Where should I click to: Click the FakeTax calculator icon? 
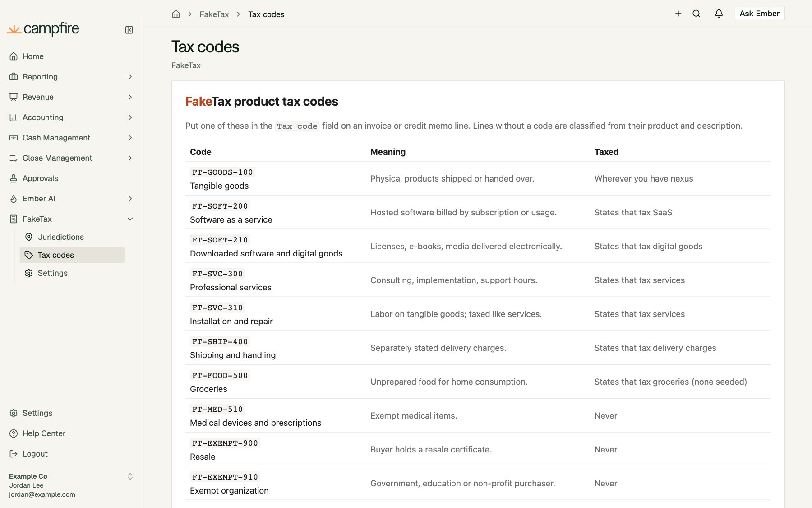pyautogui.click(x=14, y=219)
